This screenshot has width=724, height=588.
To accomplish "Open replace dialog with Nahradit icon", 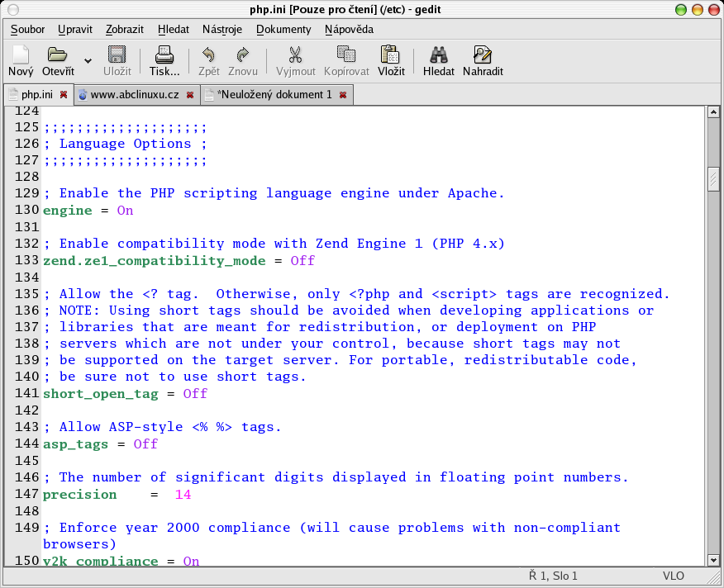I will [483, 60].
